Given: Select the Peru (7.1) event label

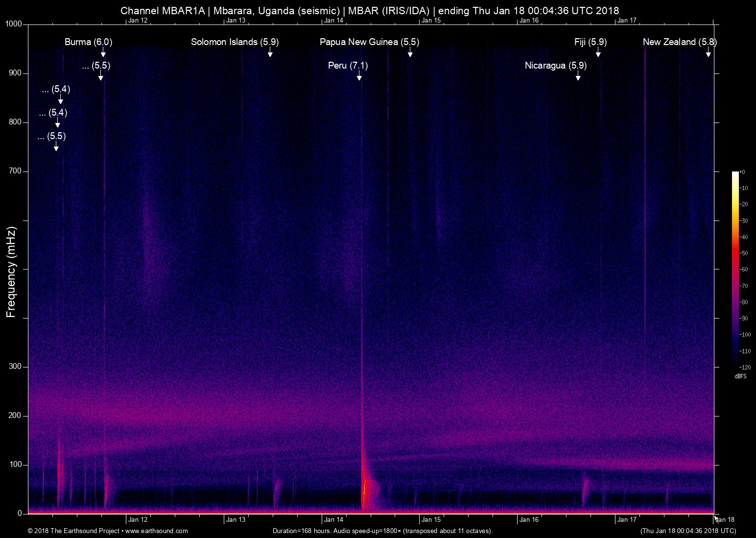Looking at the screenshot, I should click(348, 66).
